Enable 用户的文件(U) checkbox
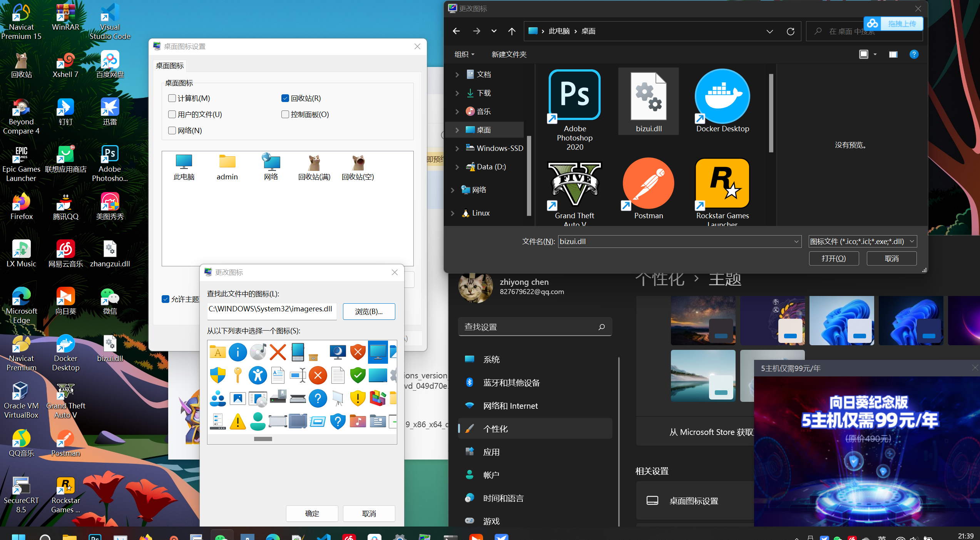The height and width of the screenshot is (540, 980). point(172,114)
